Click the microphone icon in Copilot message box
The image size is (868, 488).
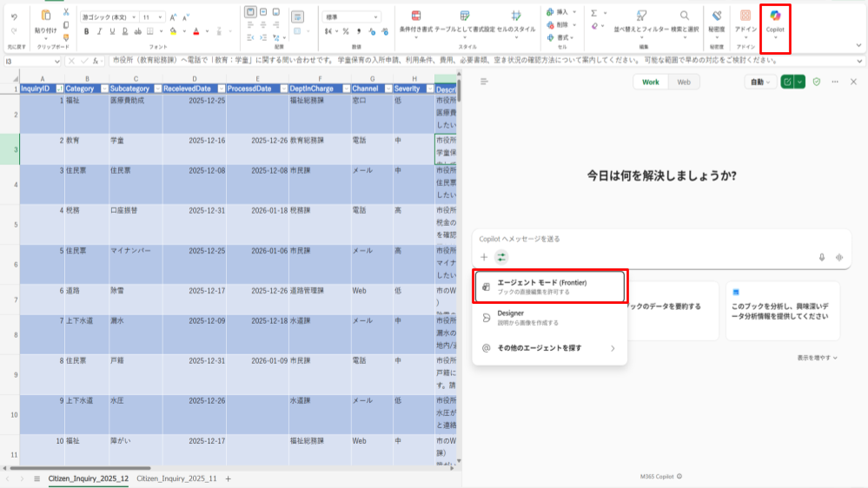coord(821,257)
